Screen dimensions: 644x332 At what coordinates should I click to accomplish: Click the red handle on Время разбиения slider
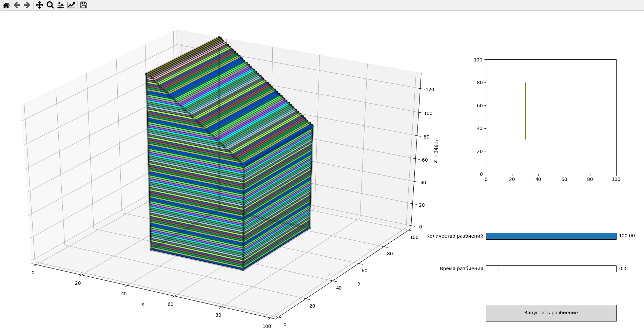[x=498, y=269]
